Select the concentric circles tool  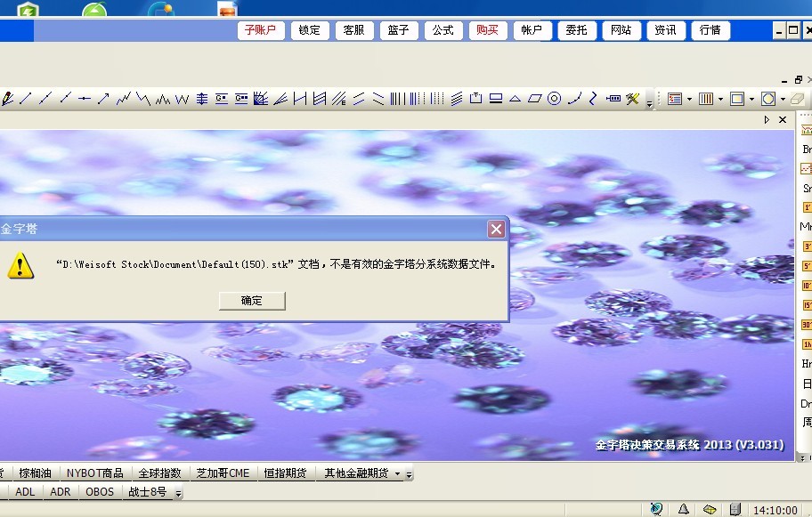pos(554,99)
